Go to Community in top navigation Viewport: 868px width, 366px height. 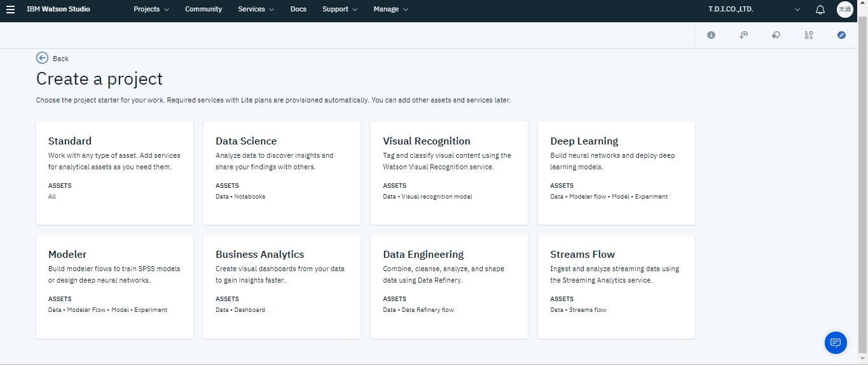tap(203, 10)
